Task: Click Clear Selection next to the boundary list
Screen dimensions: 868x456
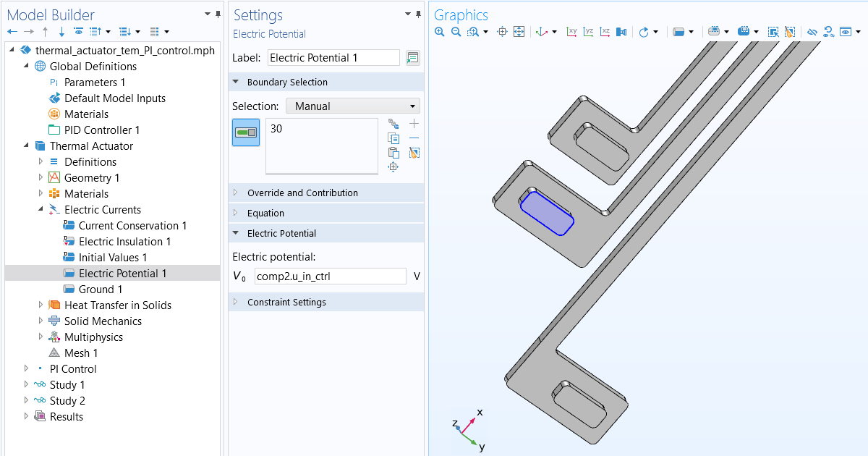Action: coord(414,152)
